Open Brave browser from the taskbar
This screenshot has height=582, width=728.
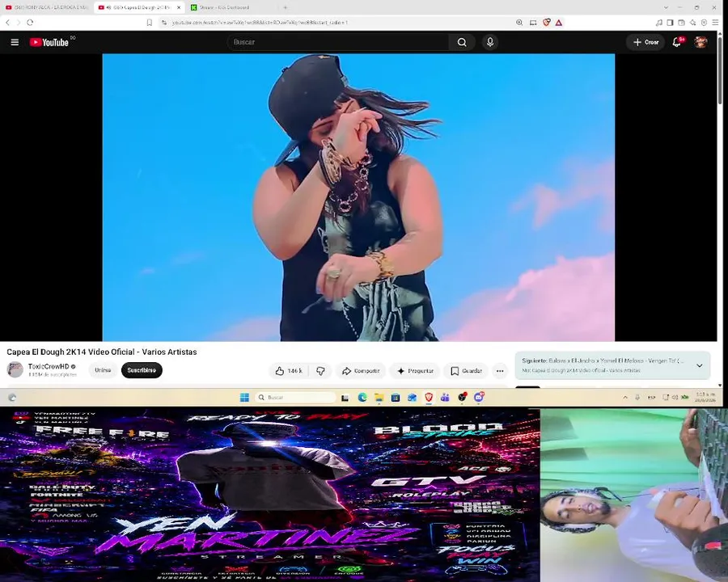click(429, 397)
